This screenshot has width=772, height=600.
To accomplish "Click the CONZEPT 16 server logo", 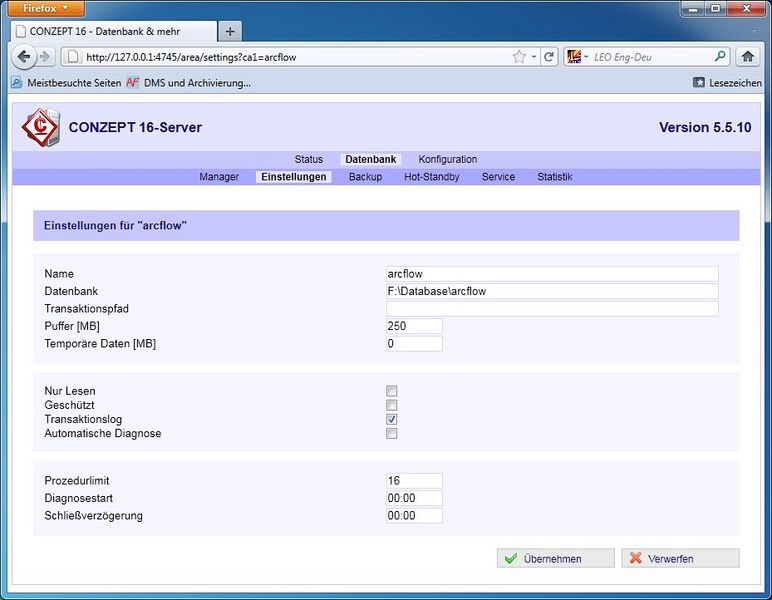I will coord(41,127).
